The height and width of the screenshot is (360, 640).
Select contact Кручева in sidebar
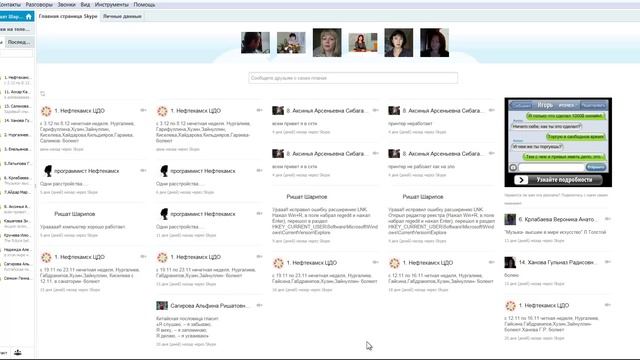click(x=16, y=238)
